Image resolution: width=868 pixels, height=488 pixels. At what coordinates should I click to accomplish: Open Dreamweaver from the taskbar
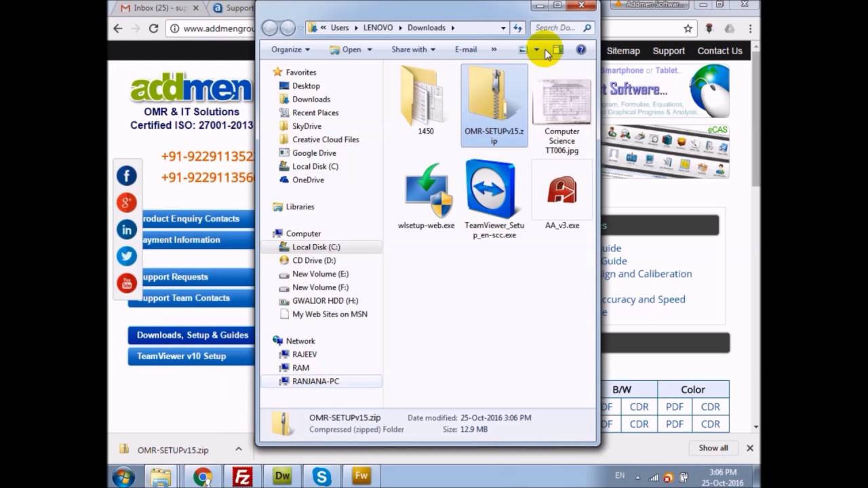coord(282,476)
